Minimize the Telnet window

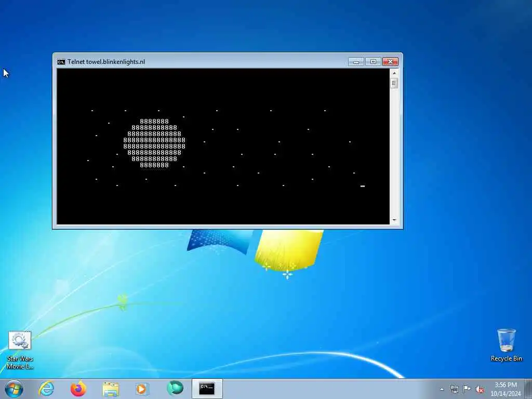[x=356, y=62]
